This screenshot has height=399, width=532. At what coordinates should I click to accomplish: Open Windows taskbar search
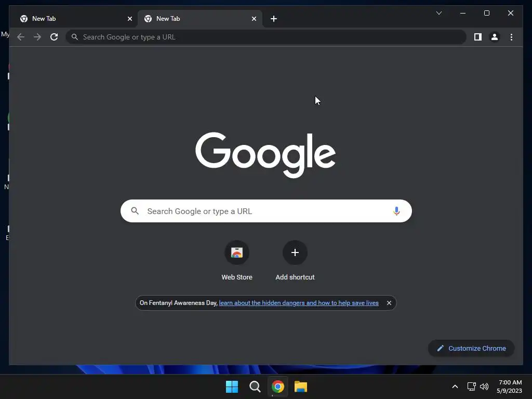[255, 387]
